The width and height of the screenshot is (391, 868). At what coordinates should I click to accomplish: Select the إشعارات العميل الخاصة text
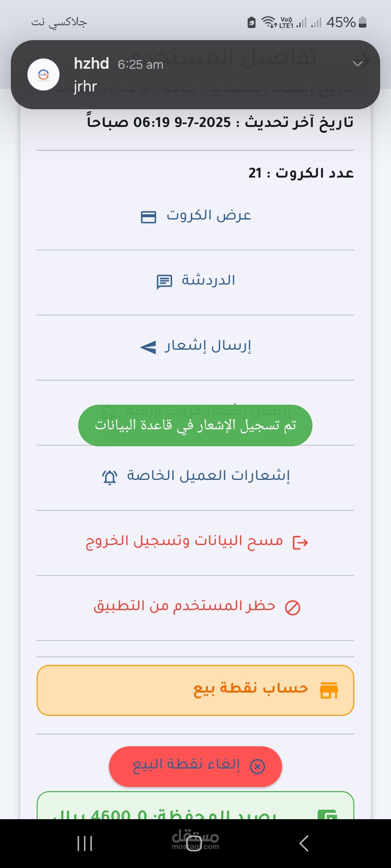[208, 476]
